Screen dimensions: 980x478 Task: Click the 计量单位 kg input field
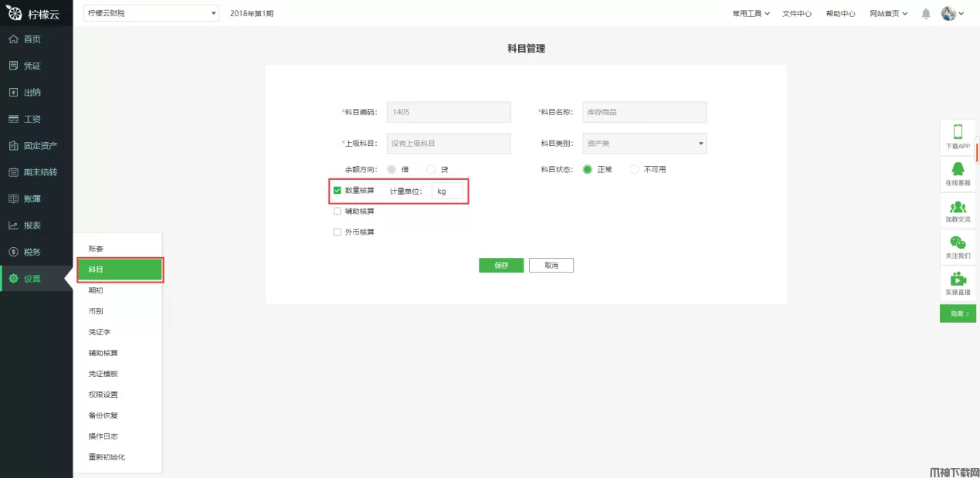(447, 191)
